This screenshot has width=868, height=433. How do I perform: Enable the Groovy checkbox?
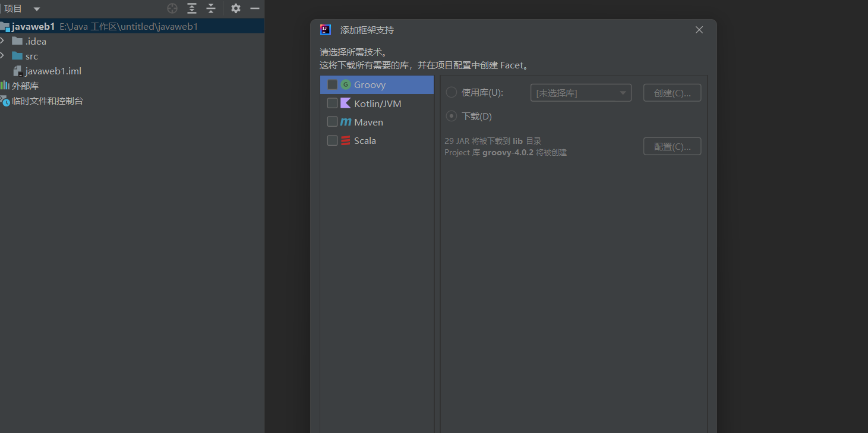coord(332,85)
